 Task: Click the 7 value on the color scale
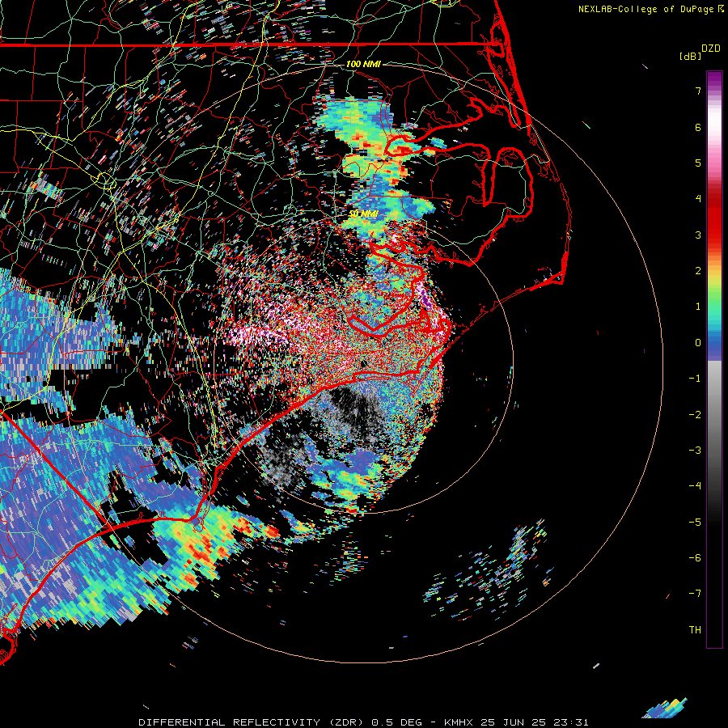tap(698, 91)
